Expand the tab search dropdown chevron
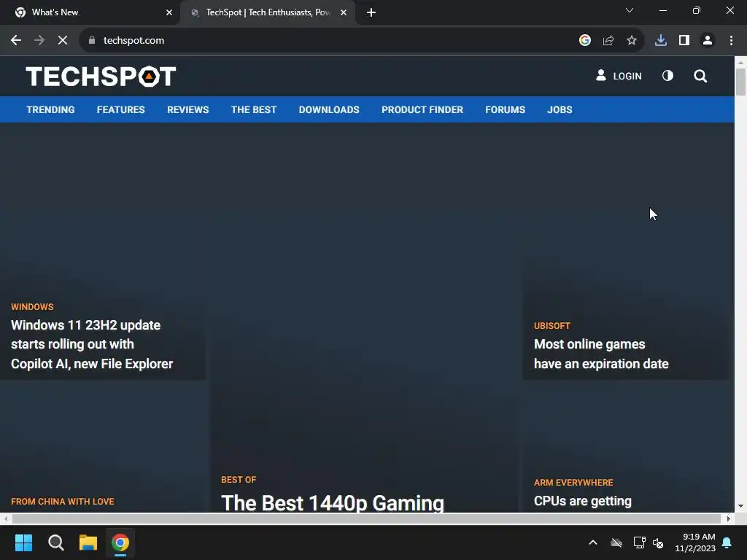 pos(630,10)
